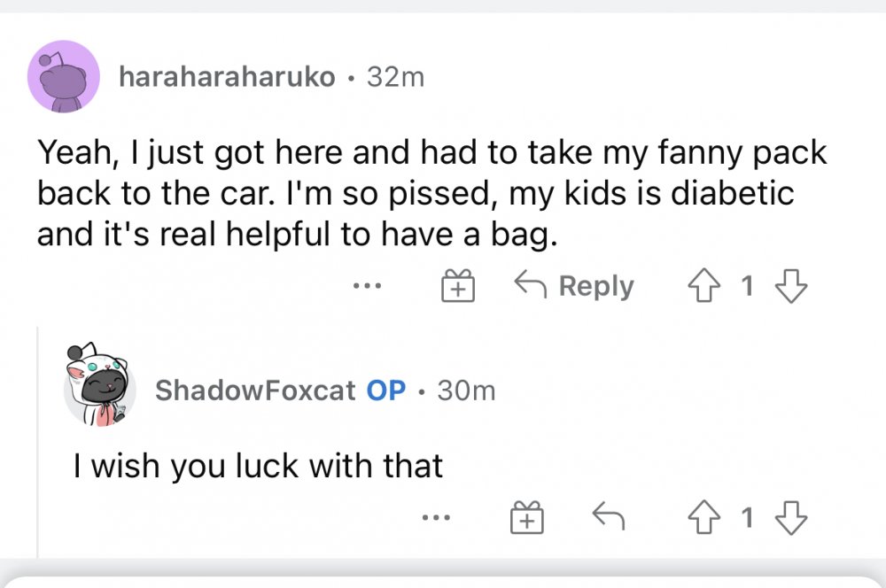The height and width of the screenshot is (588, 886).
Task: Give an award to haraharaharuko's comment
Action: coord(456,287)
